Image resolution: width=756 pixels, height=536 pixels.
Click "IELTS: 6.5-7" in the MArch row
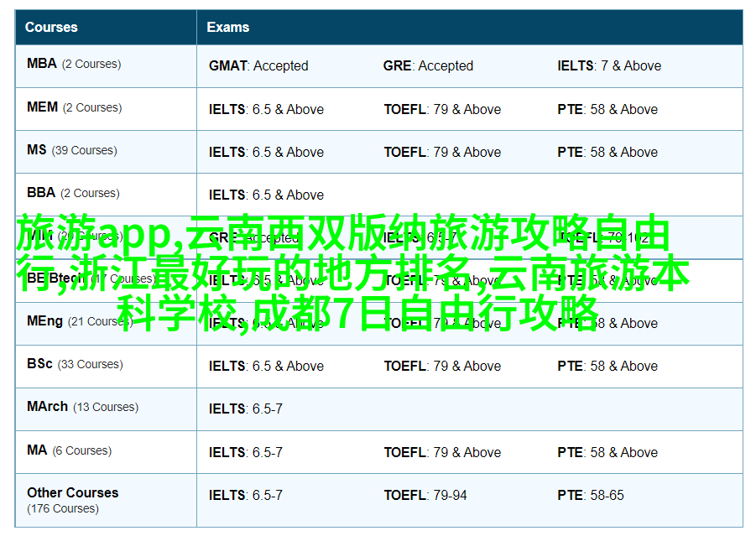point(245,409)
